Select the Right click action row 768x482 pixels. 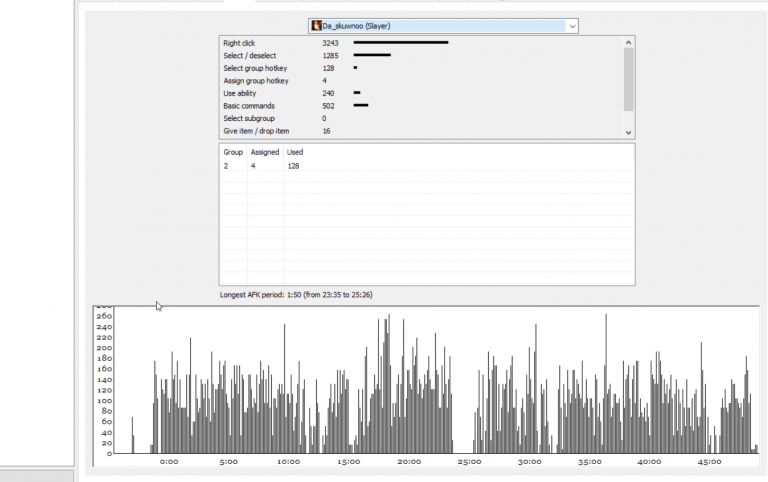(x=421, y=43)
